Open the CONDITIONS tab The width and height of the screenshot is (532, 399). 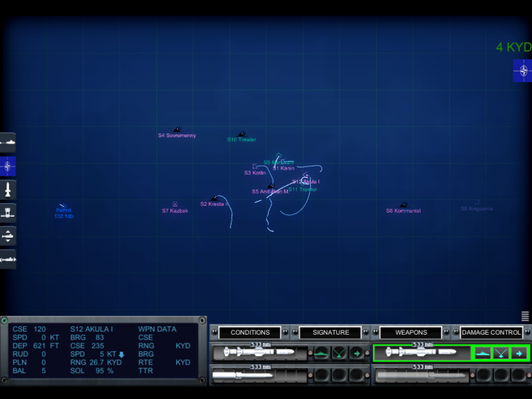point(250,332)
